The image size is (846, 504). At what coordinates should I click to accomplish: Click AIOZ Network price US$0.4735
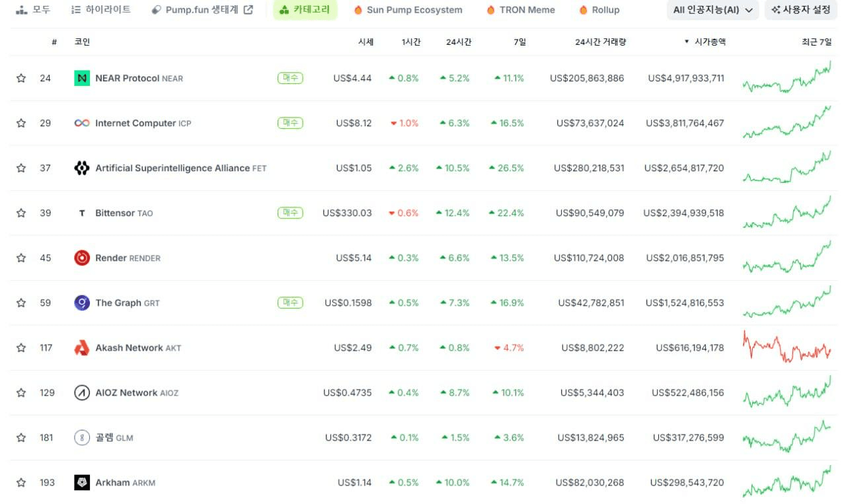[348, 392]
